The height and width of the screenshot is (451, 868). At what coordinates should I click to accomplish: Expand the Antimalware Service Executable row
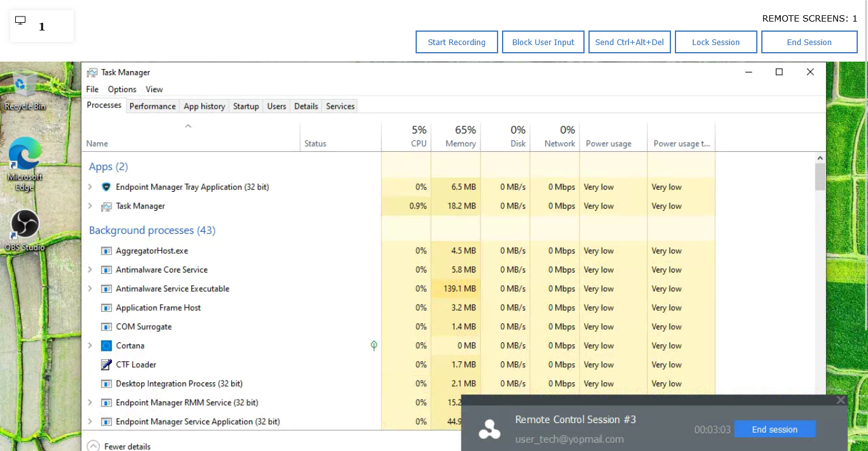click(x=90, y=288)
